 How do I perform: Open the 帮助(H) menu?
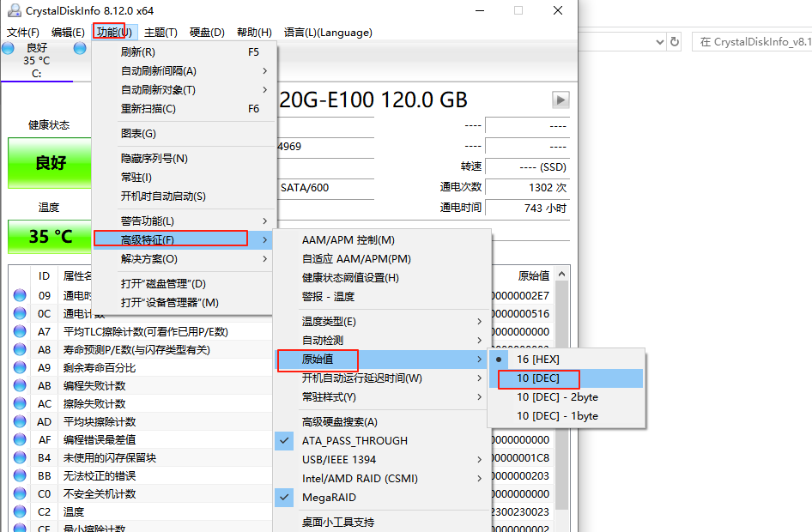point(254,32)
